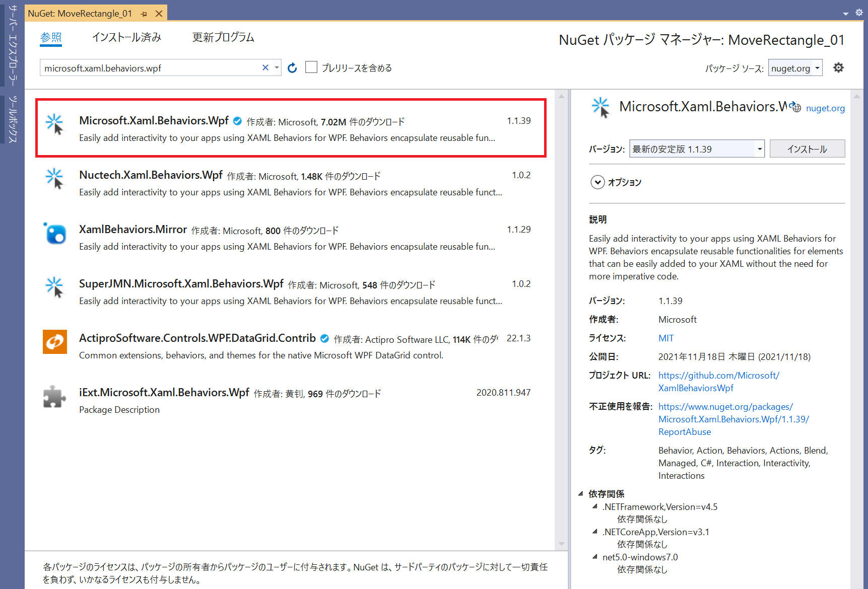
Task: Collapse the dependencies section
Action: [x=581, y=494]
